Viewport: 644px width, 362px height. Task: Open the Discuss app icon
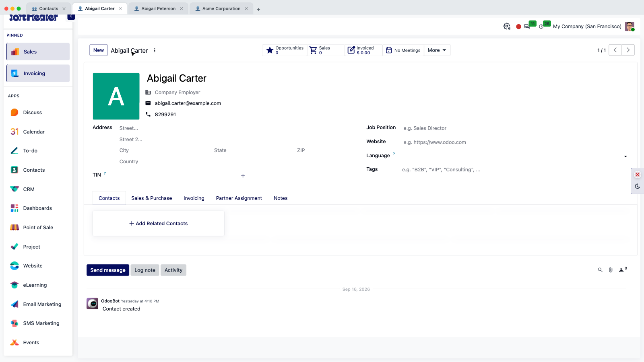(x=14, y=112)
